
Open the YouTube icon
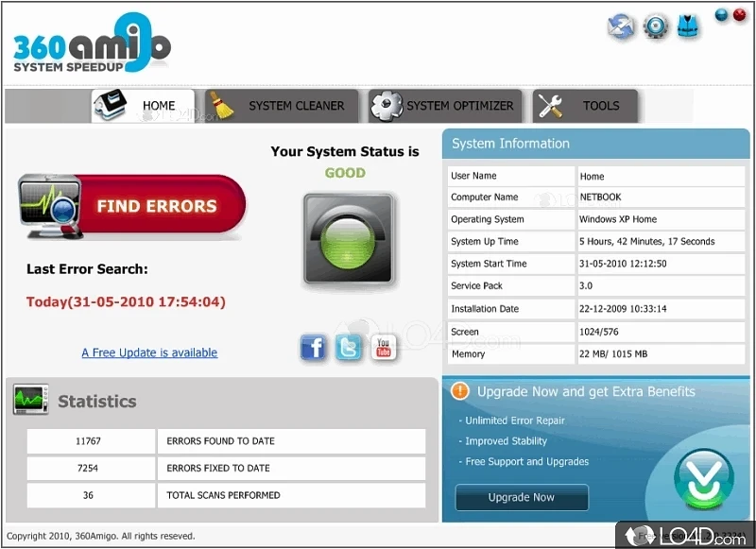click(384, 348)
